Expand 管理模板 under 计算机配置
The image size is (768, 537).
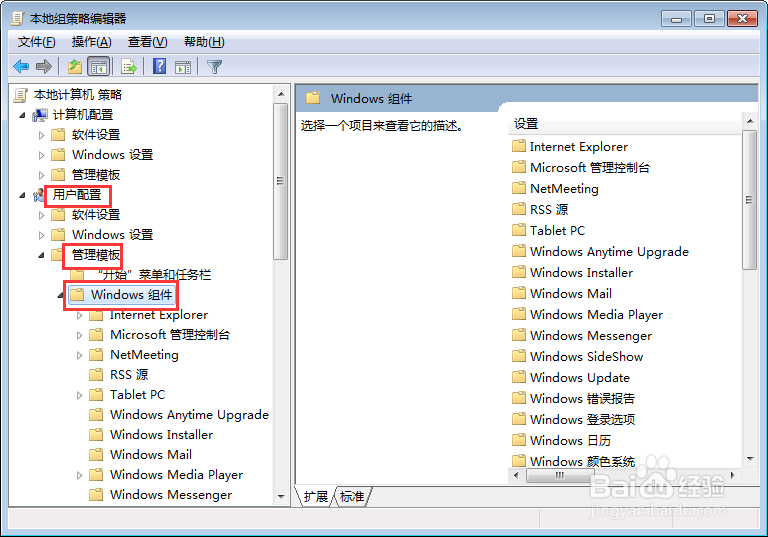(x=41, y=175)
